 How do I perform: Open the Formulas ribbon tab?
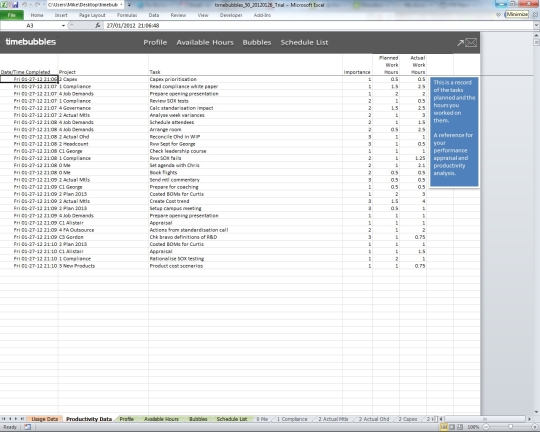click(x=127, y=15)
